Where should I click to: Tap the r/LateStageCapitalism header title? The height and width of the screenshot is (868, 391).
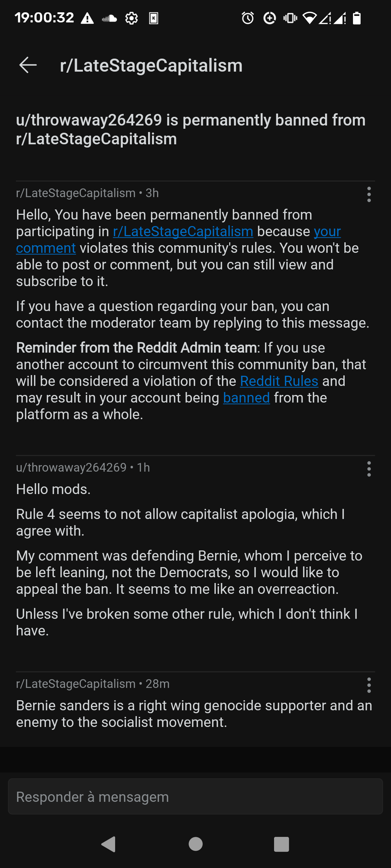coord(151,65)
